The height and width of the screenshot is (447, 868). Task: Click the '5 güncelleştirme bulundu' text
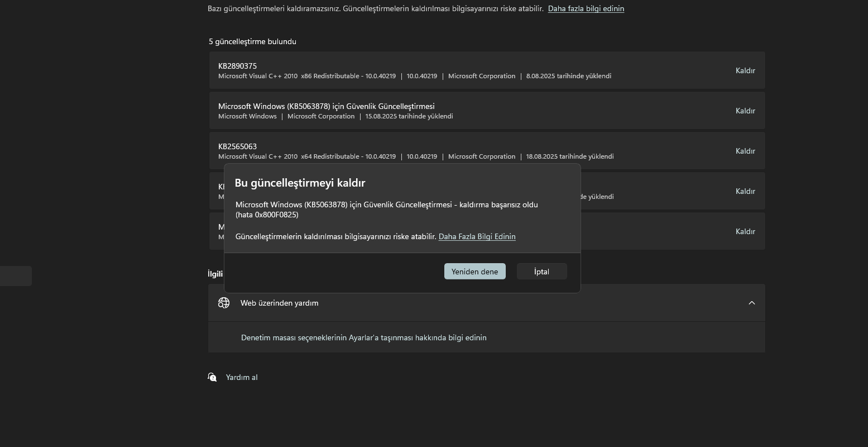[x=252, y=41]
